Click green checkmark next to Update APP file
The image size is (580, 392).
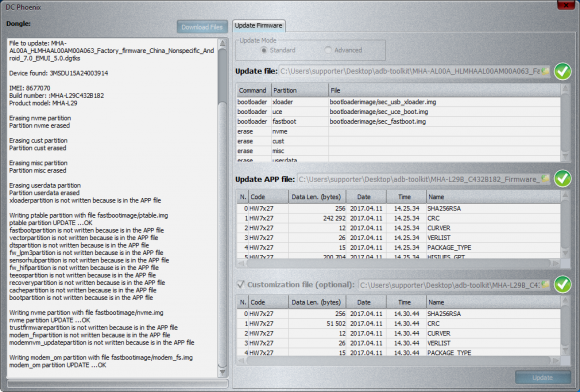[563, 179]
